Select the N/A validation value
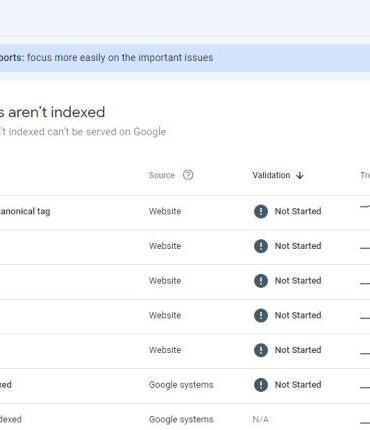The image size is (370, 430). tap(260, 419)
